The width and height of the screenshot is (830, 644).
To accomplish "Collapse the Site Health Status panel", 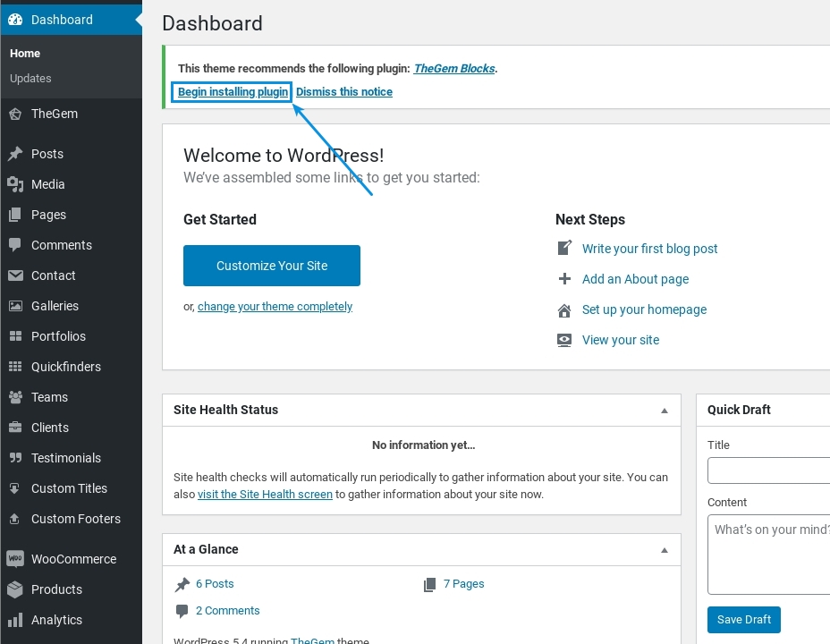I will (x=664, y=411).
